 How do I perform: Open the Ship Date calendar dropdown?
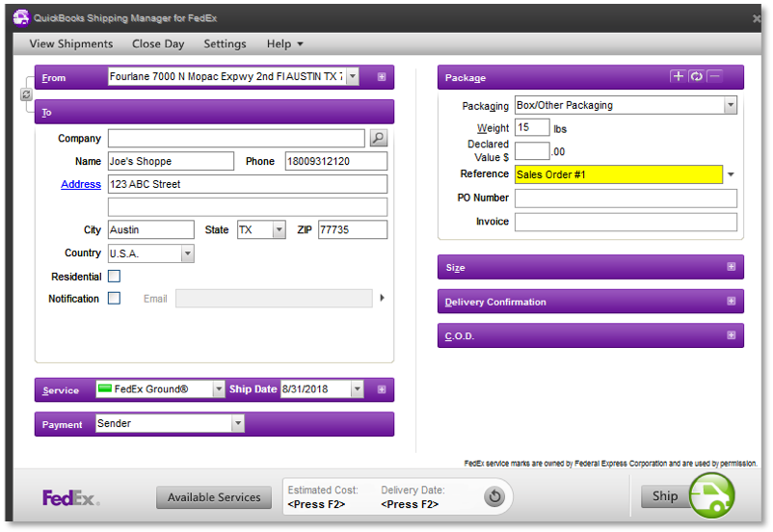click(x=358, y=389)
